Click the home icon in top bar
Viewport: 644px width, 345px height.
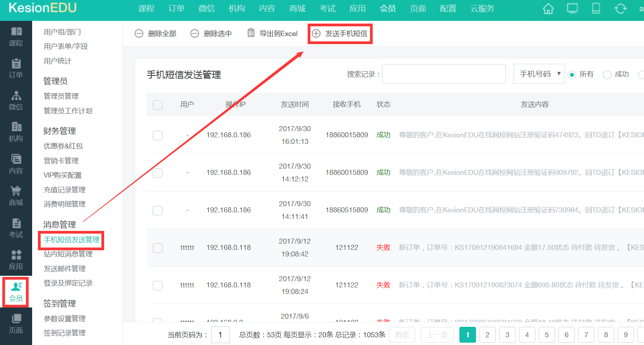(x=548, y=9)
